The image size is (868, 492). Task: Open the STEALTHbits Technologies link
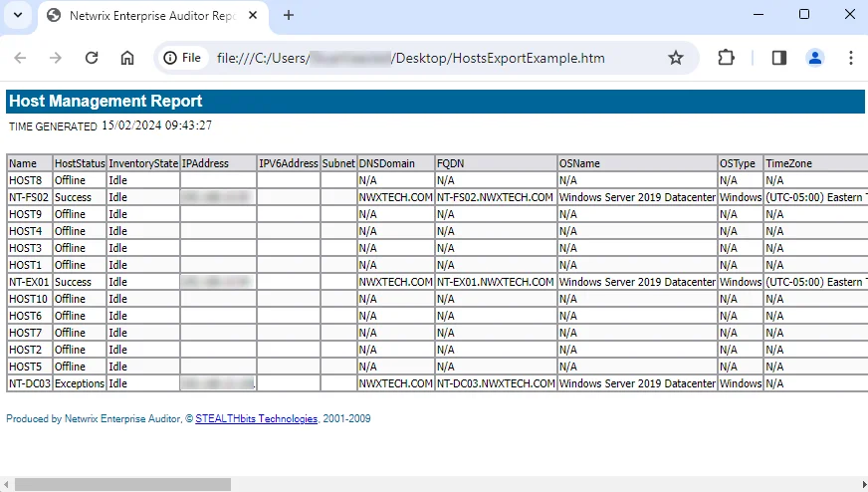[256, 419]
